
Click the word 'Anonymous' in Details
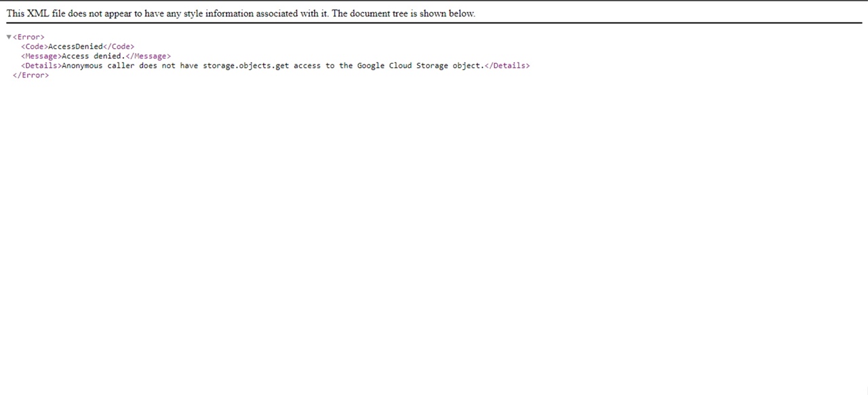click(x=82, y=66)
